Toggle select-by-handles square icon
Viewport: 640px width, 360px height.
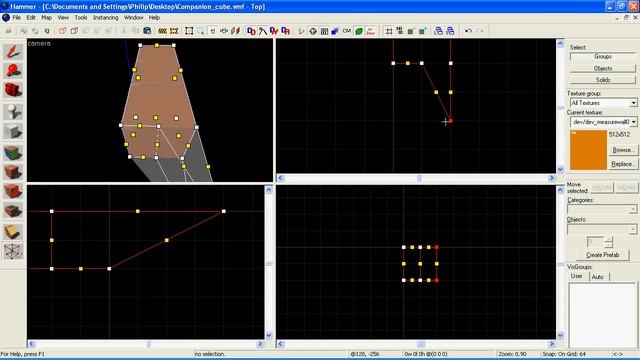pos(189,31)
